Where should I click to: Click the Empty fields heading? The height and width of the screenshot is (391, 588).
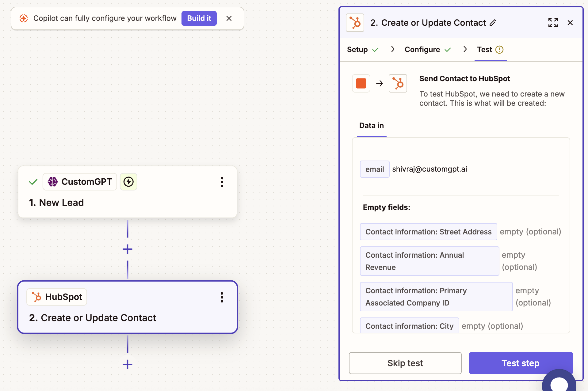tap(386, 207)
